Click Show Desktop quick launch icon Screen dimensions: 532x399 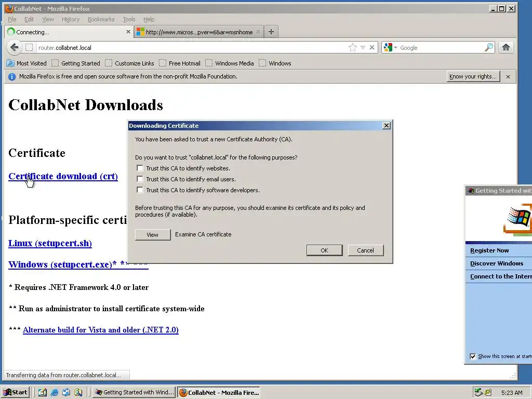click(x=43, y=392)
